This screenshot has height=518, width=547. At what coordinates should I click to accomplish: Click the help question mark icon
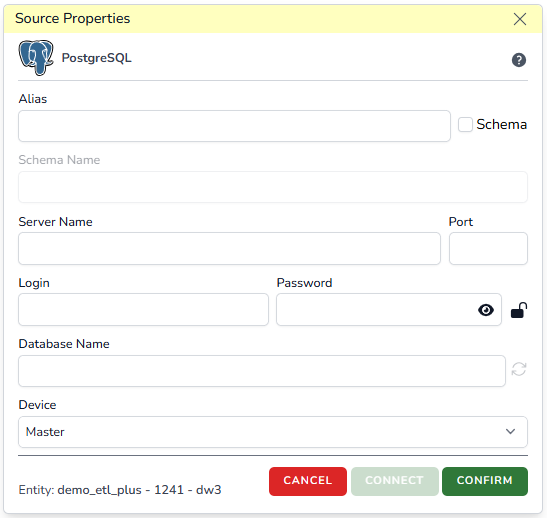click(518, 60)
